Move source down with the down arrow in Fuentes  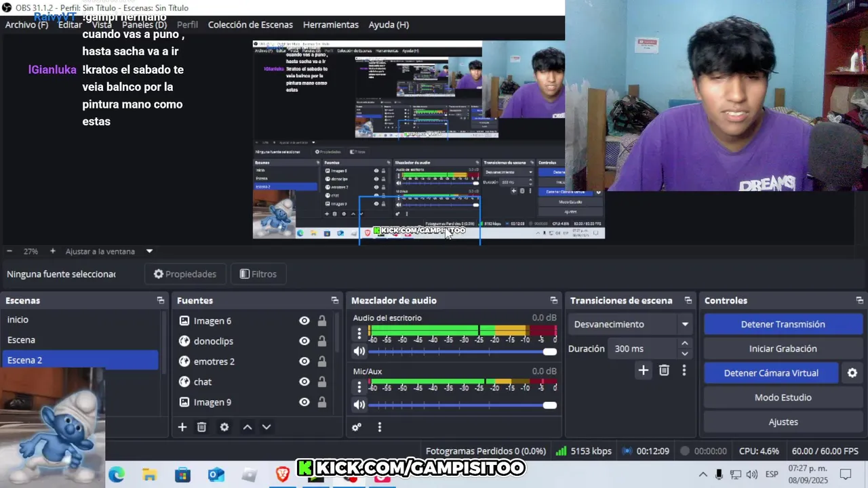267,427
